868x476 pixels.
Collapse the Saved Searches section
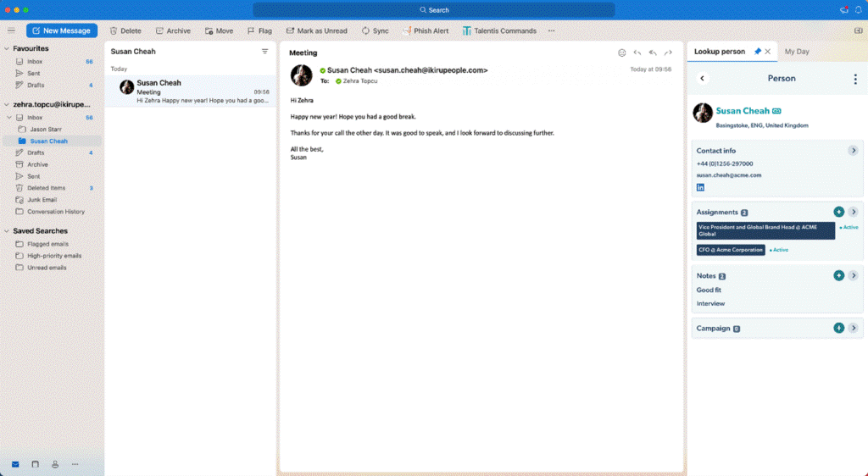(x=6, y=231)
